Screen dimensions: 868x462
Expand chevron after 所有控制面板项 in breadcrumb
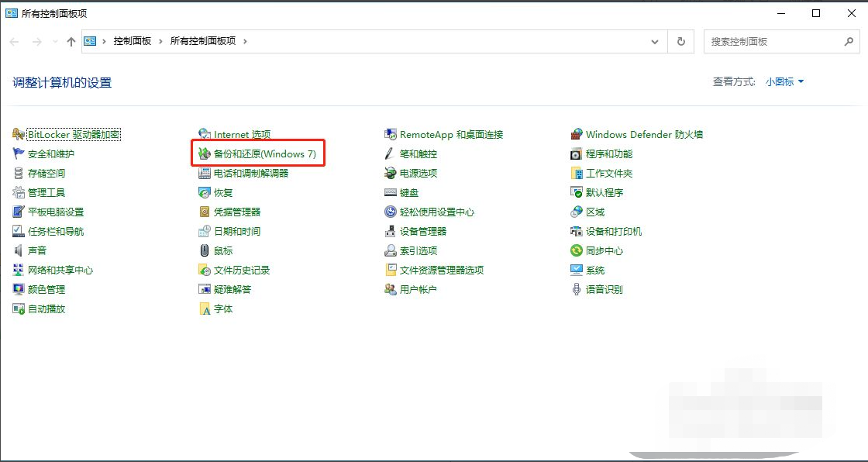(x=245, y=42)
